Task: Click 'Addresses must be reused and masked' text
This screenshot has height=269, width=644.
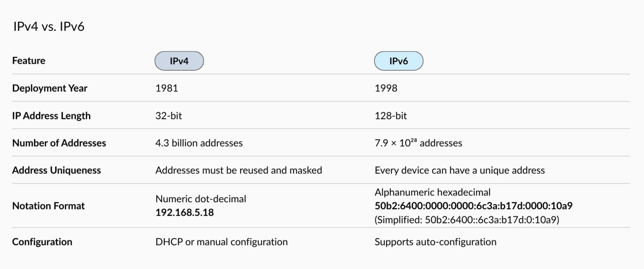Action: tap(239, 170)
